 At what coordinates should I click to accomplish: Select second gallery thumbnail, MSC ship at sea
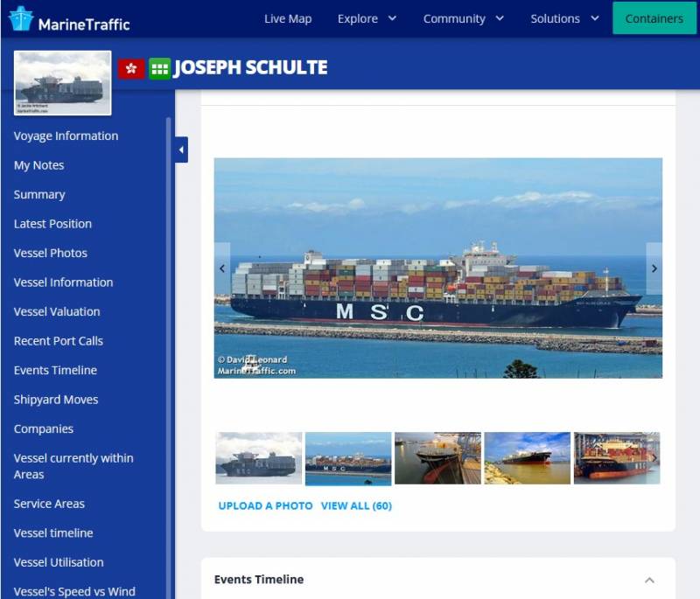(x=348, y=458)
